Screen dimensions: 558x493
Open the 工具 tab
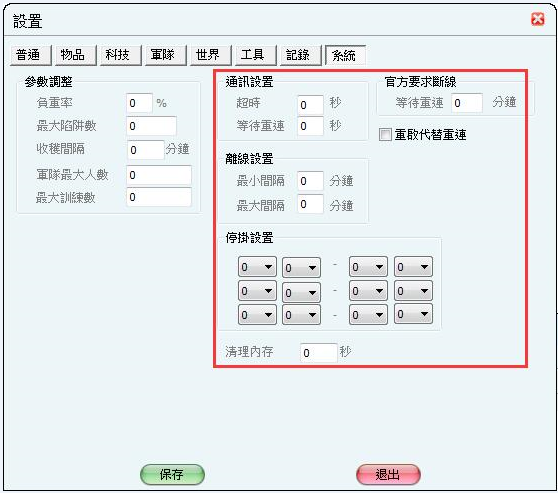[x=256, y=55]
